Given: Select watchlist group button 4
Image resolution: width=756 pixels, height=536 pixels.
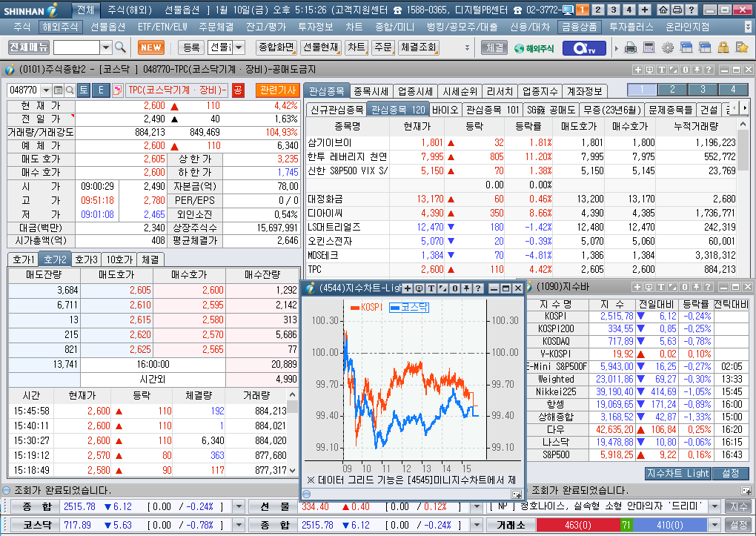Looking at the screenshot, I should (x=733, y=89).
